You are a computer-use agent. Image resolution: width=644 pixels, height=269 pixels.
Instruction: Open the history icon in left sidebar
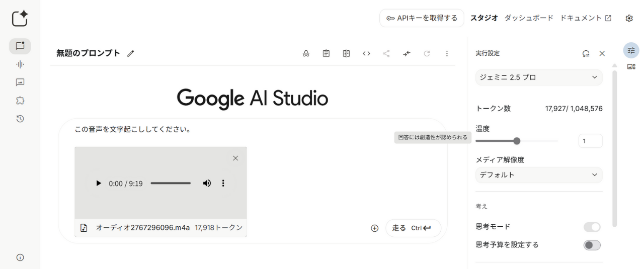tap(20, 119)
